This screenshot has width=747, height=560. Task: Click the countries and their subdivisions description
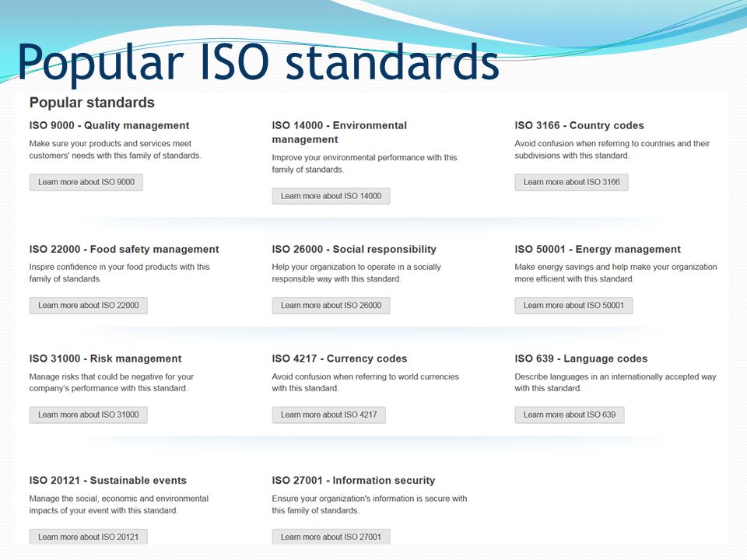point(612,149)
